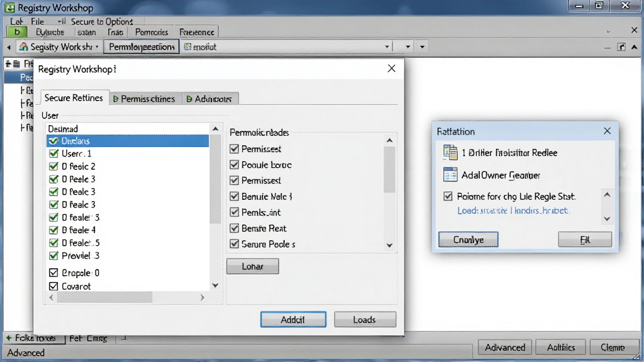Open the third toolbar dropdown arrow
This screenshot has height=362, width=644.
click(422, 47)
